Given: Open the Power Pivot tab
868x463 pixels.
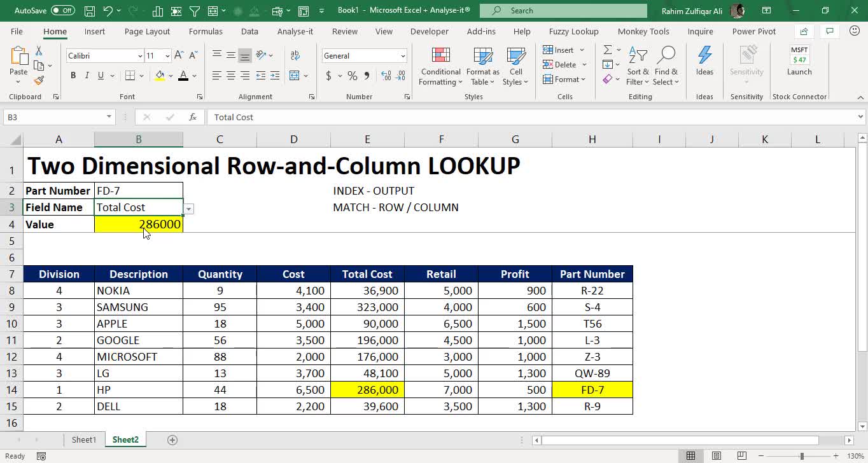Looking at the screenshot, I should (754, 31).
